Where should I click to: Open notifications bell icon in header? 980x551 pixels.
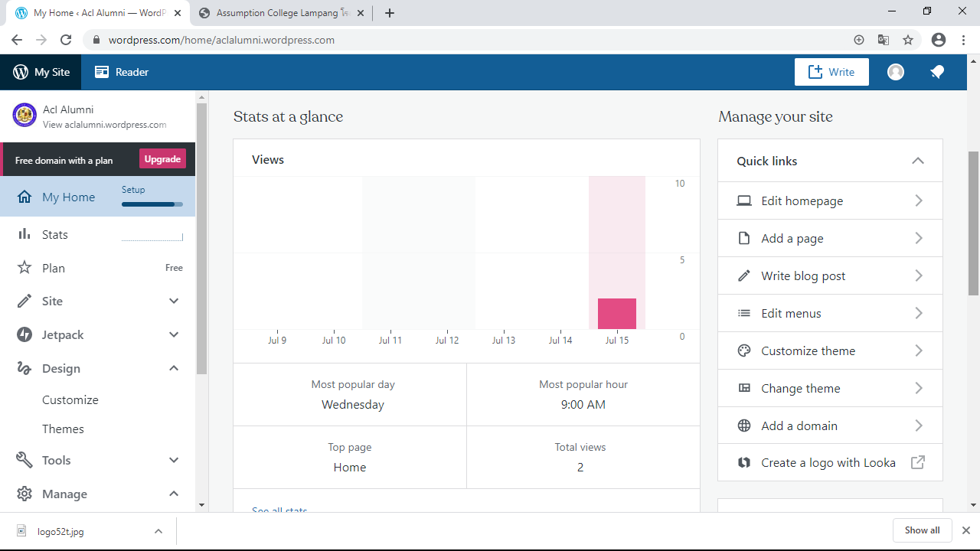[937, 72]
